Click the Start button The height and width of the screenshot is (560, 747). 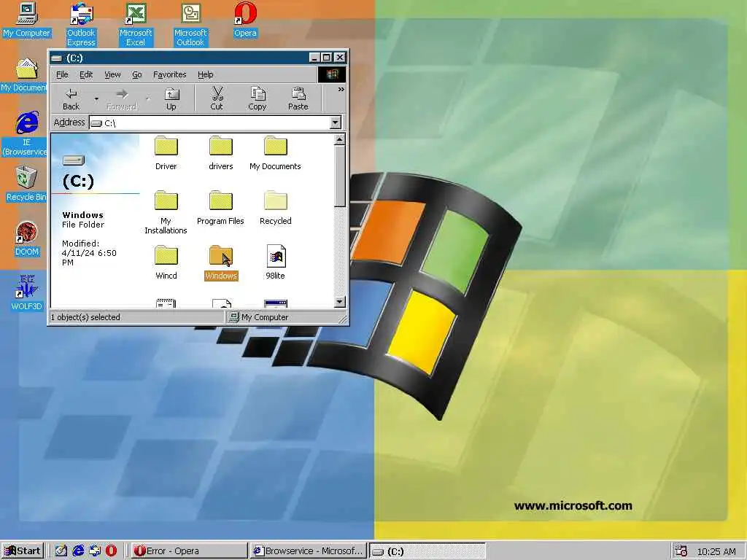tap(23, 551)
